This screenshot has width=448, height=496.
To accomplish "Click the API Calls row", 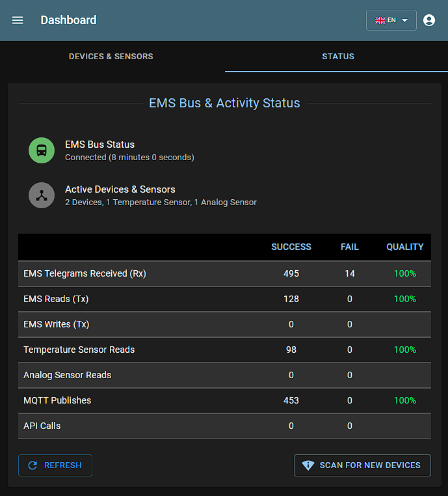I will coord(224,426).
